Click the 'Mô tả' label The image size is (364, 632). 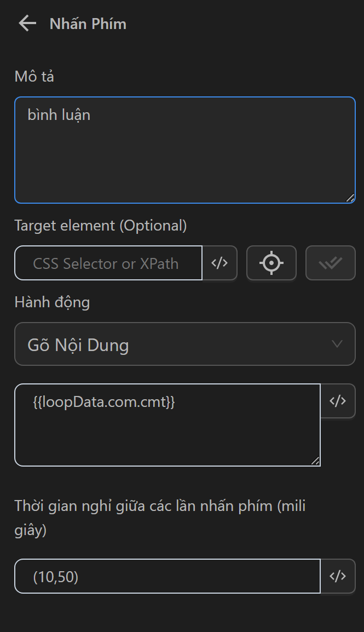click(x=34, y=77)
